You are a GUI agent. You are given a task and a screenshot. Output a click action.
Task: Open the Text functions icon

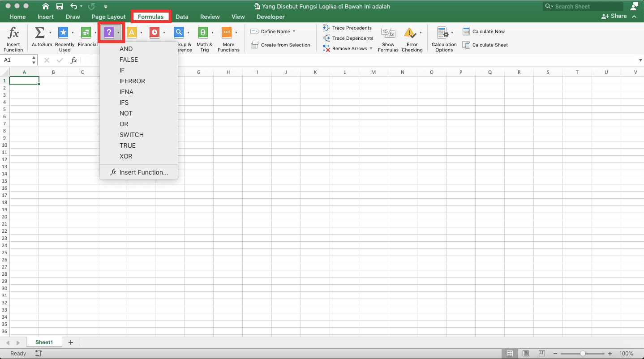[132, 33]
